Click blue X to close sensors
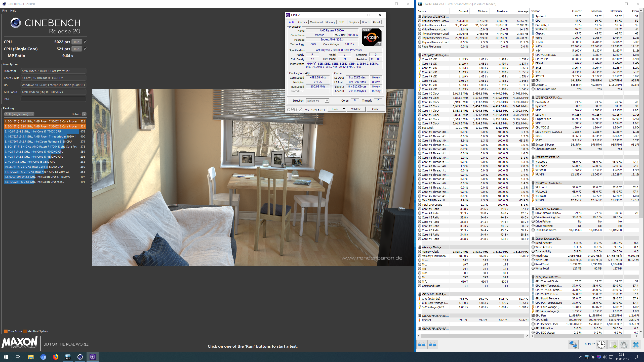This screenshot has width=644, height=362. [x=636, y=345]
